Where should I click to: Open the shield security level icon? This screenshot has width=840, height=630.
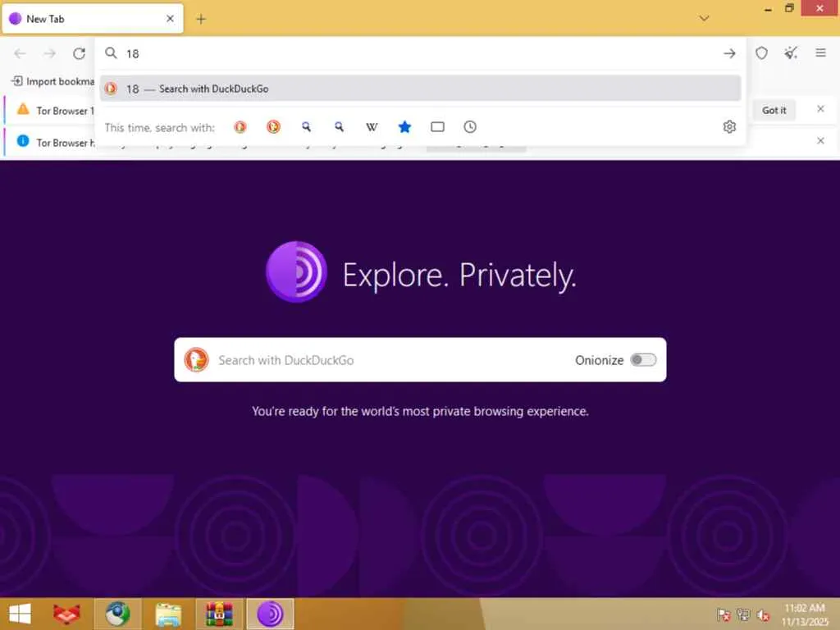pos(761,53)
